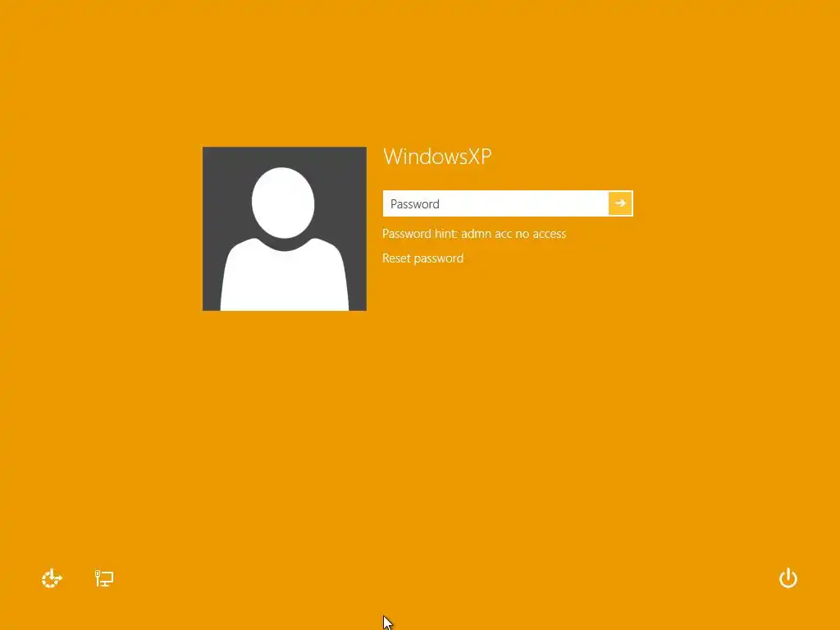The width and height of the screenshot is (840, 630).
Task: Open the Ease of Access menu icon
Action: click(52, 578)
